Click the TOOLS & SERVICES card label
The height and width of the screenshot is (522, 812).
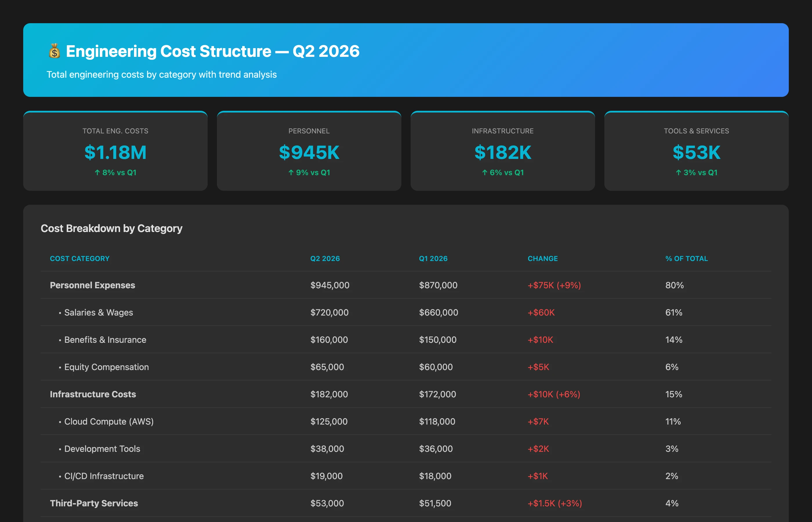(x=697, y=131)
